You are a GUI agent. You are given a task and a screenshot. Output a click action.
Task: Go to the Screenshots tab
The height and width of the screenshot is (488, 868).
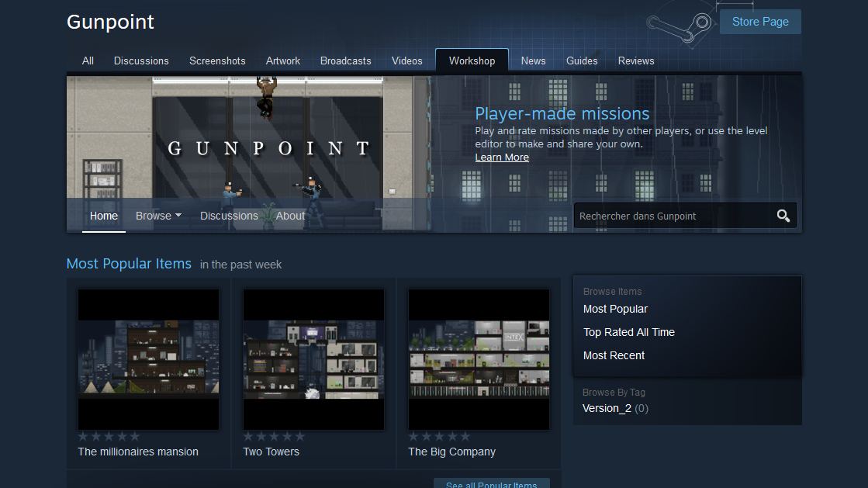pos(217,61)
